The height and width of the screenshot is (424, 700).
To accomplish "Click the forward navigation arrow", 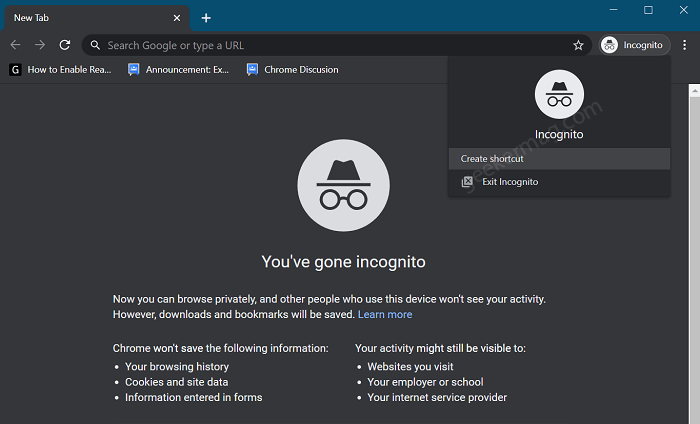I will coord(40,45).
